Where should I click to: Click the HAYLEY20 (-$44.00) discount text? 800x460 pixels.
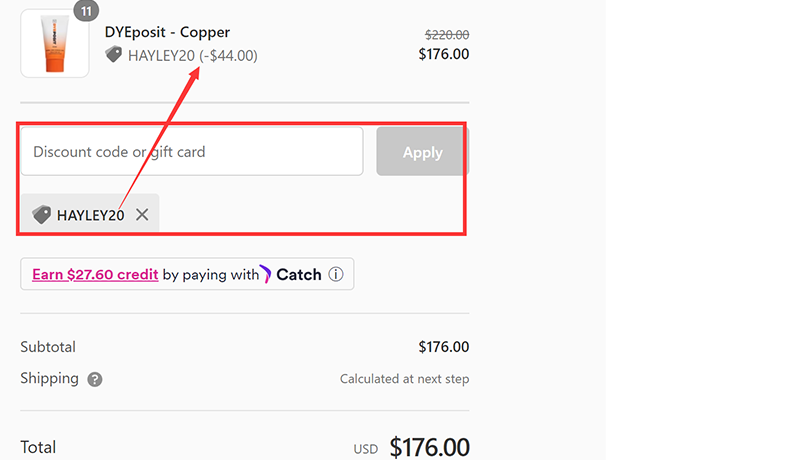click(x=192, y=56)
